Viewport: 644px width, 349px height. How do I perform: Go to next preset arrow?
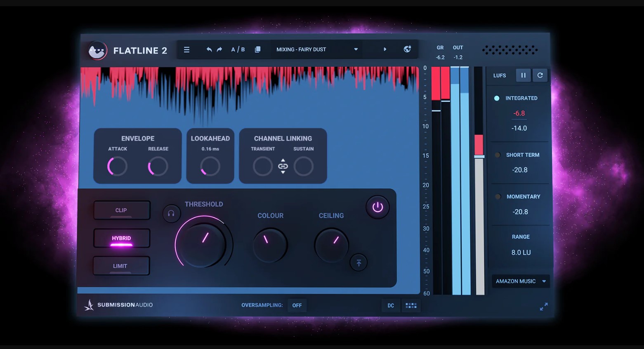(385, 49)
